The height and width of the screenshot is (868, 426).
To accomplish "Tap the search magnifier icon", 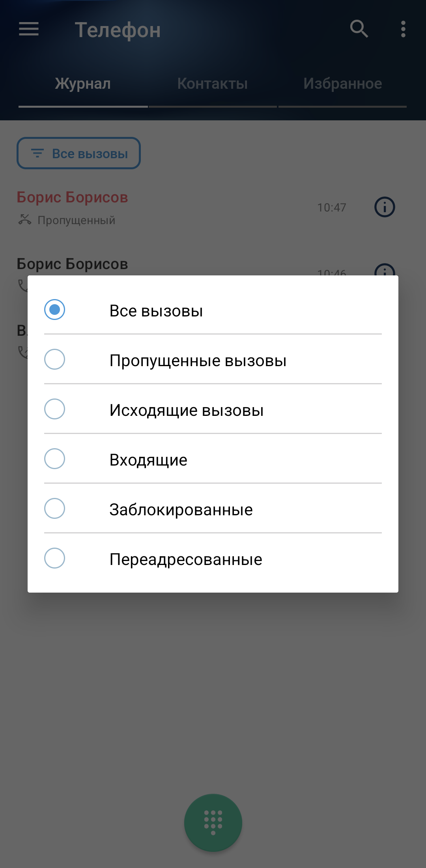I will point(359,29).
